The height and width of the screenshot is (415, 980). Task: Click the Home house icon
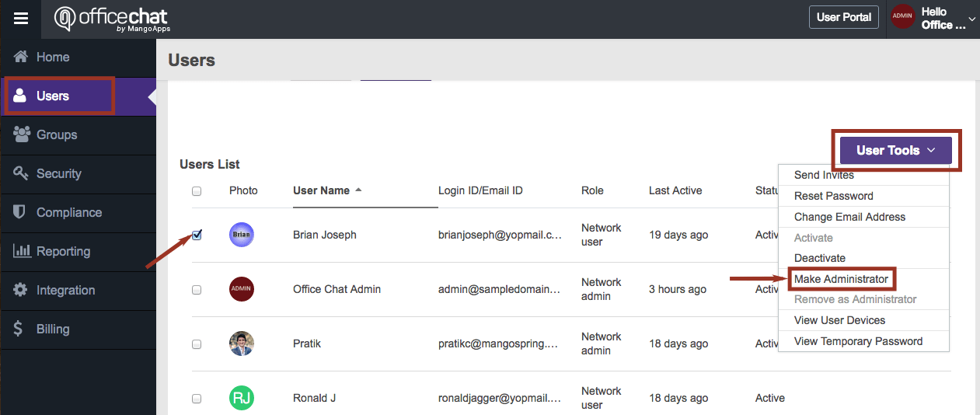point(21,57)
